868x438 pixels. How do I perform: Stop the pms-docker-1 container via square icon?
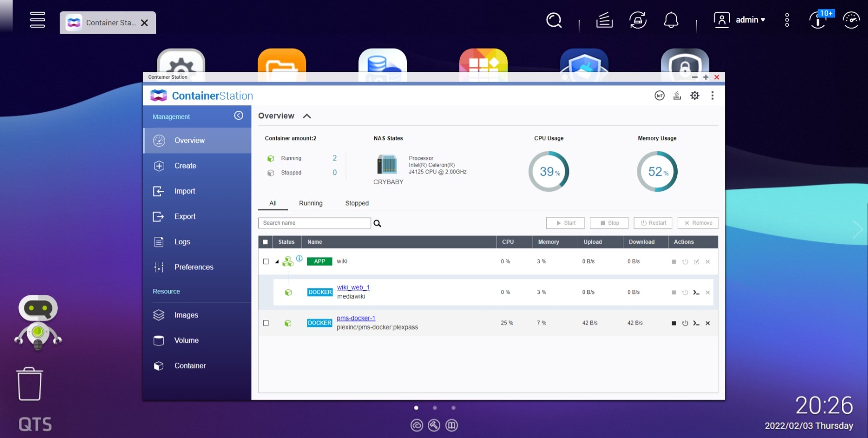coord(674,323)
